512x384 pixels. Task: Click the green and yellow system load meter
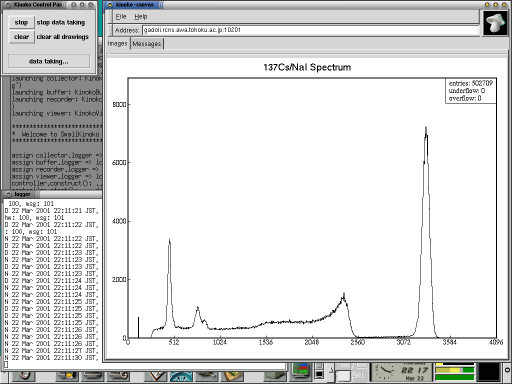[455, 372]
